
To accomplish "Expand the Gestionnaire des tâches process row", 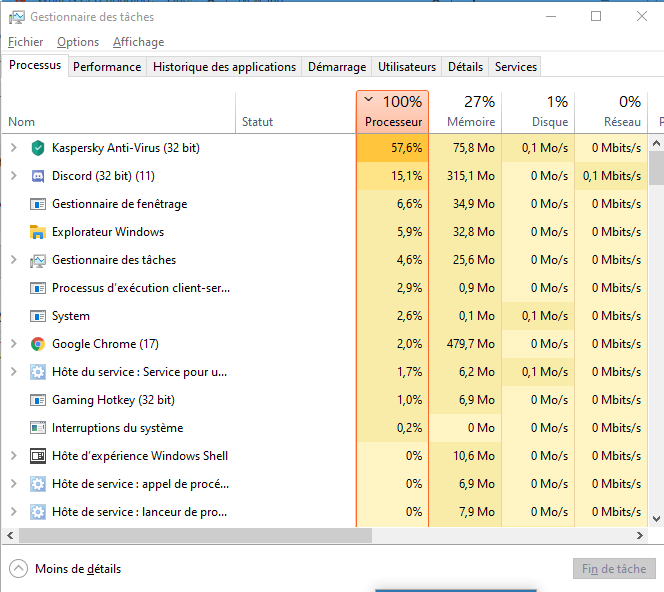I will 14,260.
